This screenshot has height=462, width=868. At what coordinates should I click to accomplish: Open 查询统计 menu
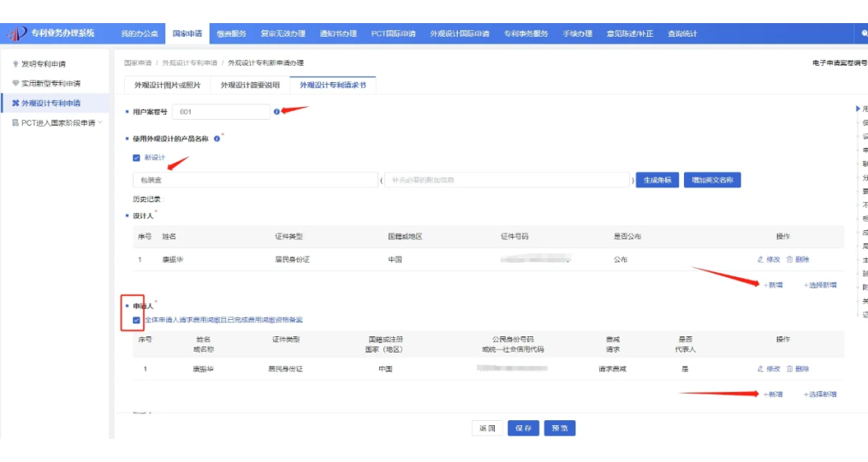click(682, 33)
